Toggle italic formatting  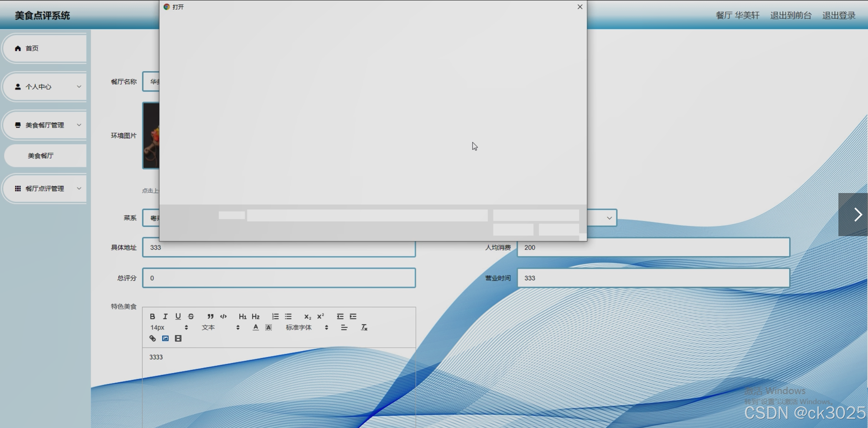coord(165,316)
